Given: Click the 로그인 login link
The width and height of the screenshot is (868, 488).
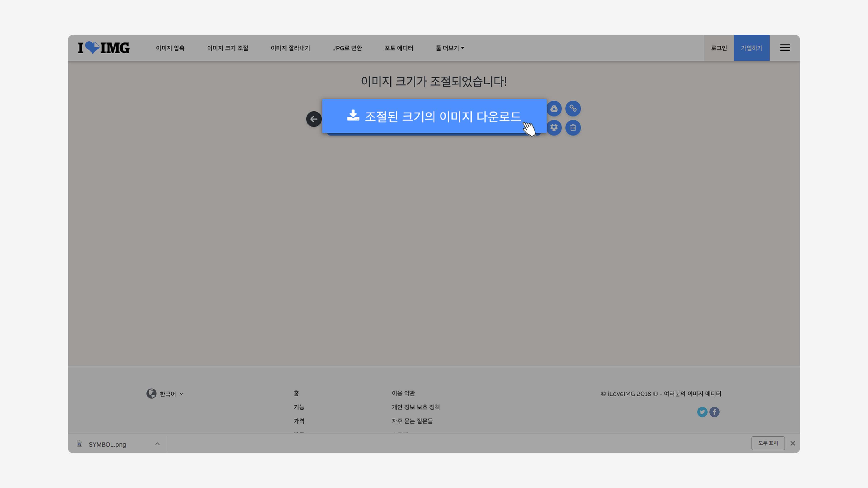Looking at the screenshot, I should click(x=719, y=48).
